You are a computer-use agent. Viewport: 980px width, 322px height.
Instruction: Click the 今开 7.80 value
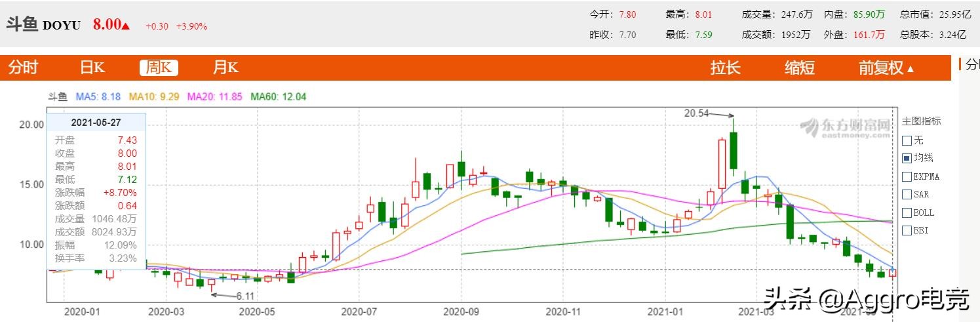(x=627, y=14)
